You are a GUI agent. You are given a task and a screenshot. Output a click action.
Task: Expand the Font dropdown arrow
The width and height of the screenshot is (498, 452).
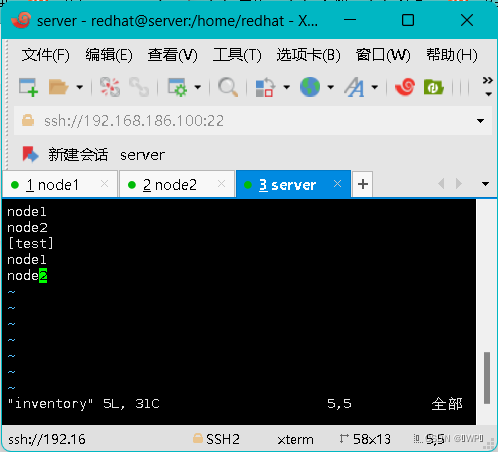pyautogui.click(x=375, y=87)
